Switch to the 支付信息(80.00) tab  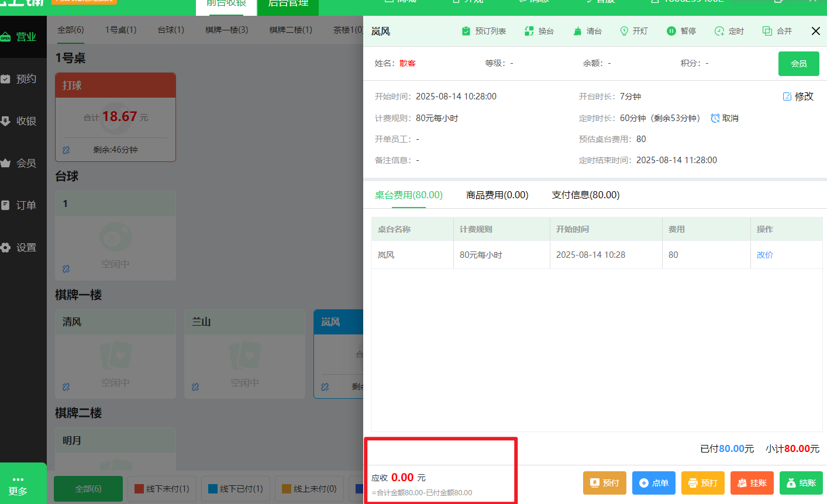click(585, 195)
